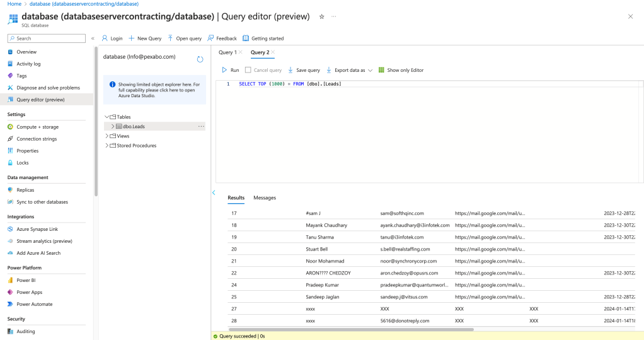Image resolution: width=644 pixels, height=340 pixels.
Task: Switch to the Results tab
Action: (236, 197)
